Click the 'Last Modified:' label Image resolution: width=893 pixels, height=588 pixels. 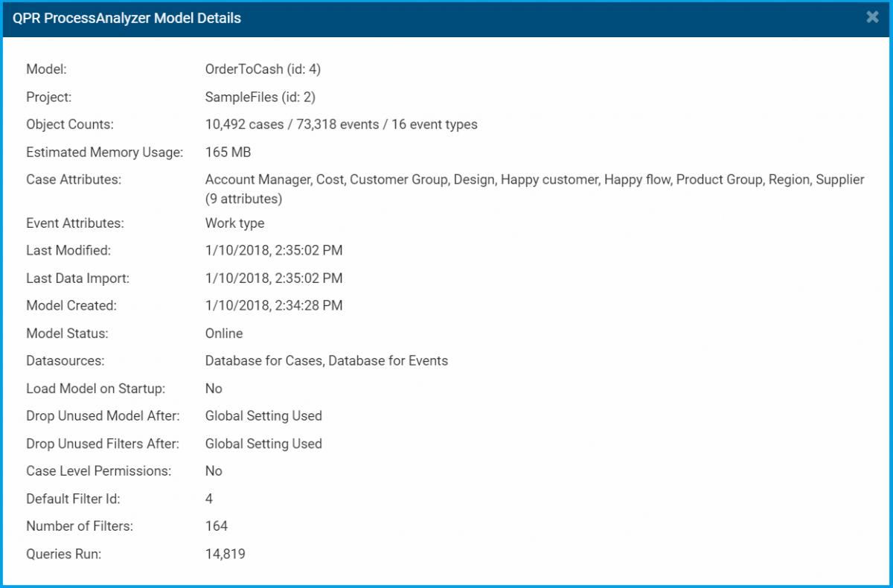pos(68,250)
